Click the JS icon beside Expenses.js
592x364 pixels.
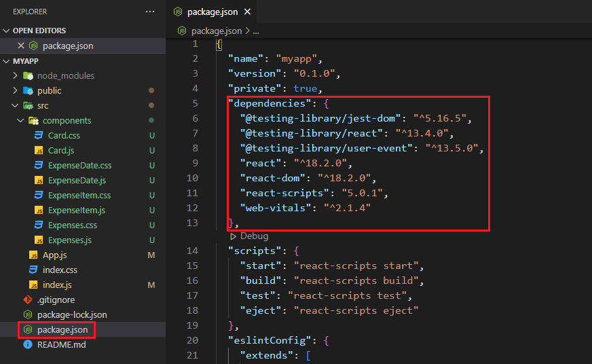[39, 240]
